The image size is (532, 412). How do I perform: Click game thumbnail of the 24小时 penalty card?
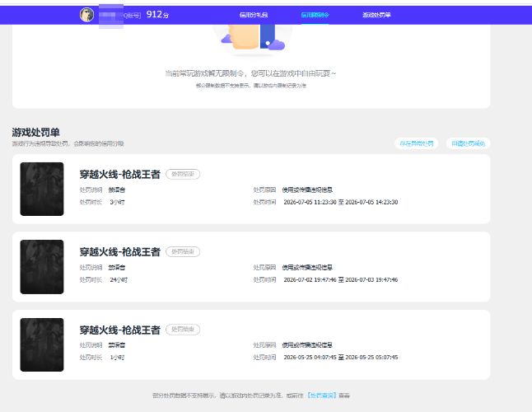pos(42,267)
